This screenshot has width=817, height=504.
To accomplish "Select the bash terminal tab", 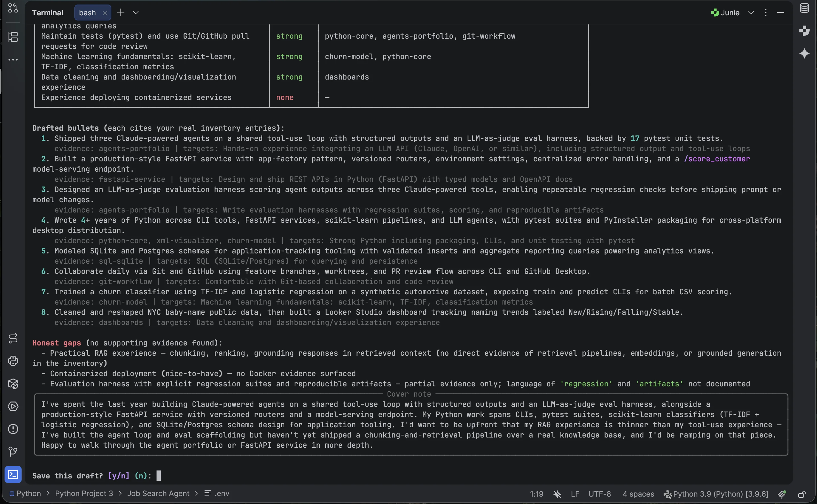I will [93, 13].
